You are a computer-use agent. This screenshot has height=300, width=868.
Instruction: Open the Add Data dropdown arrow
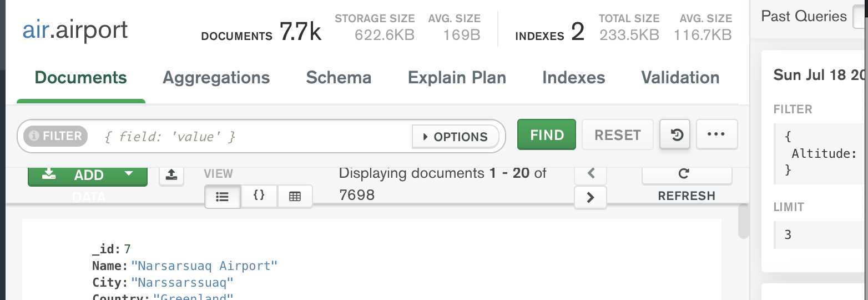tap(129, 174)
